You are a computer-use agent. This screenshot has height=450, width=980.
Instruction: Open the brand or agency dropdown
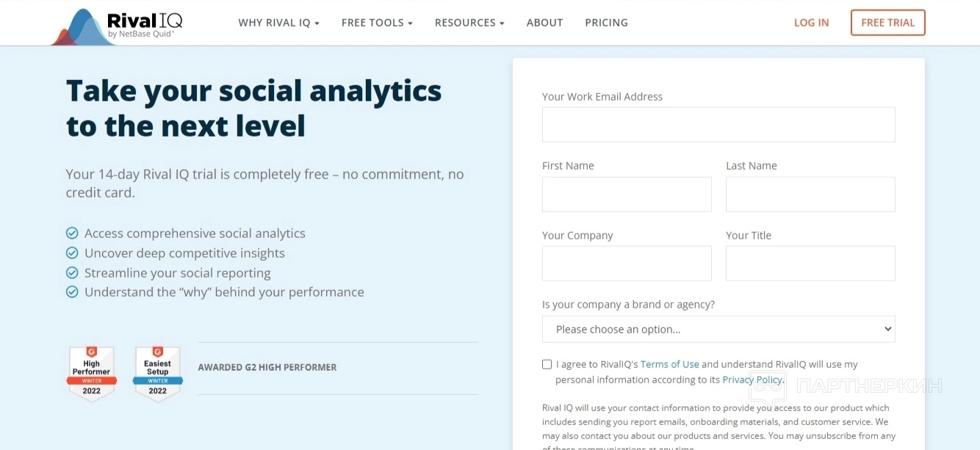[x=718, y=329]
